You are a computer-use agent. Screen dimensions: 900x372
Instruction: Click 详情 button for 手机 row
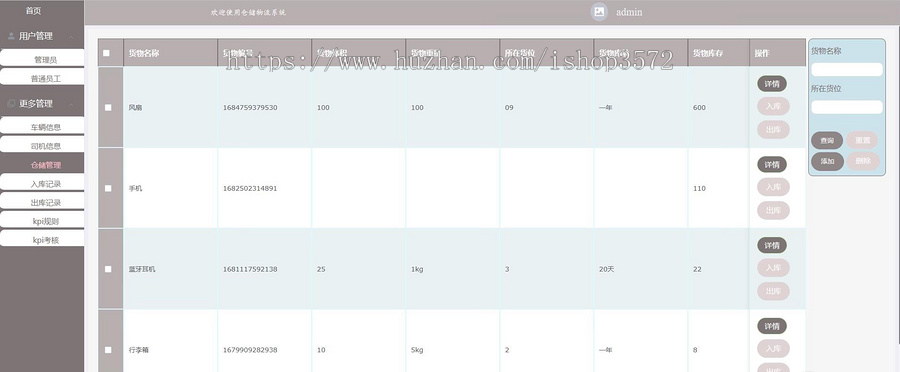772,165
